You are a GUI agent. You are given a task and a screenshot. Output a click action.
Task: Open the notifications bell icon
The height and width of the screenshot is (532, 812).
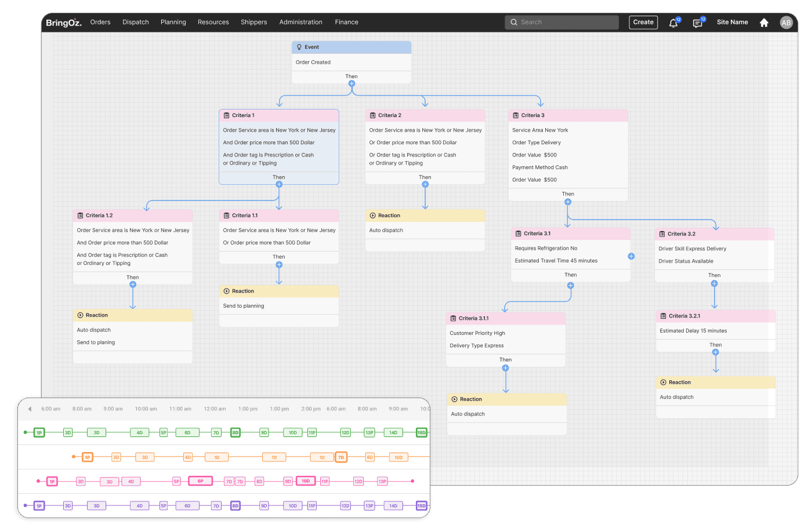[673, 23]
